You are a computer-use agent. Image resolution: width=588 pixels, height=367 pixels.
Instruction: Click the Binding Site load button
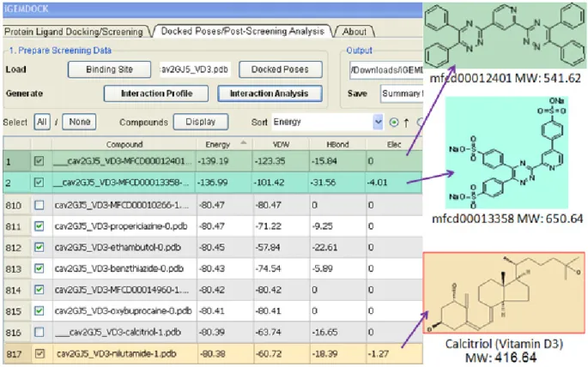[109, 69]
